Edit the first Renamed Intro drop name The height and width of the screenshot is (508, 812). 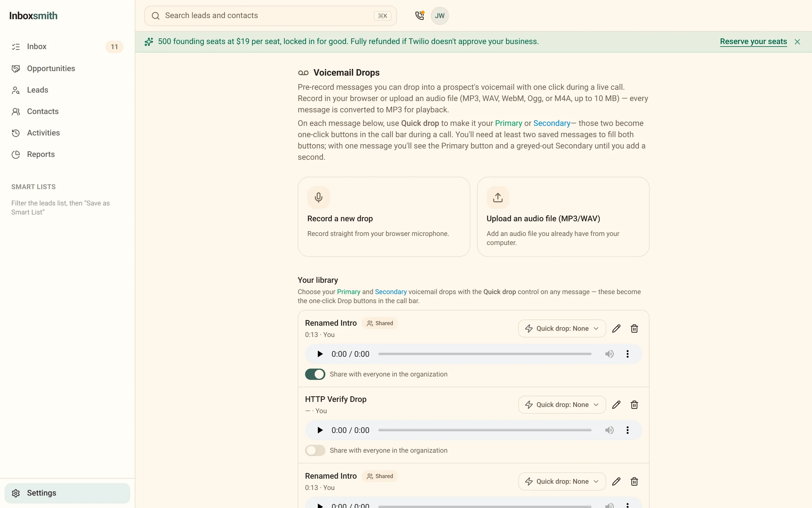pos(616,329)
